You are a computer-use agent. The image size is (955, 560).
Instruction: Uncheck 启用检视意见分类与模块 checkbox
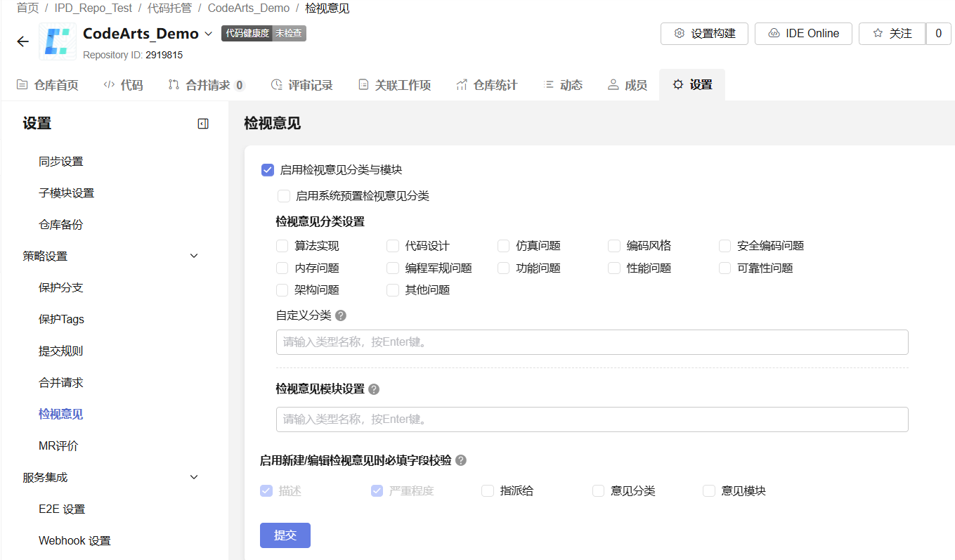pos(267,169)
